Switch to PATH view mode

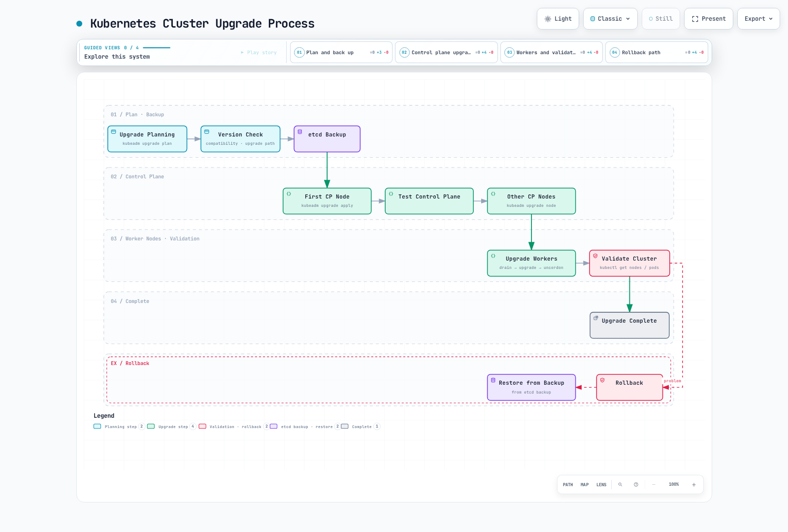[x=568, y=485]
